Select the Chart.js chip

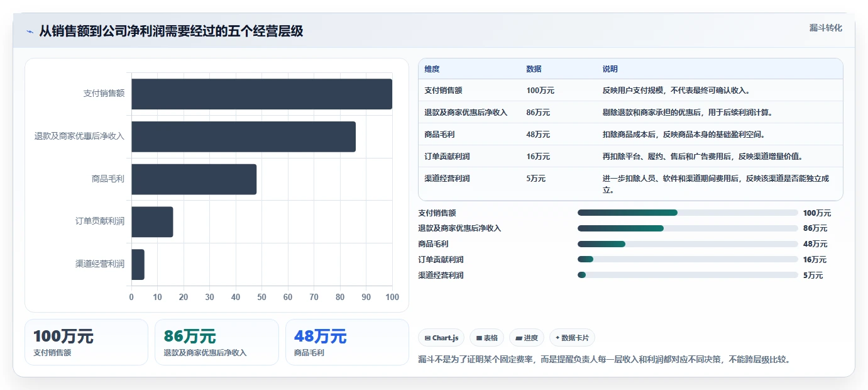click(442, 338)
